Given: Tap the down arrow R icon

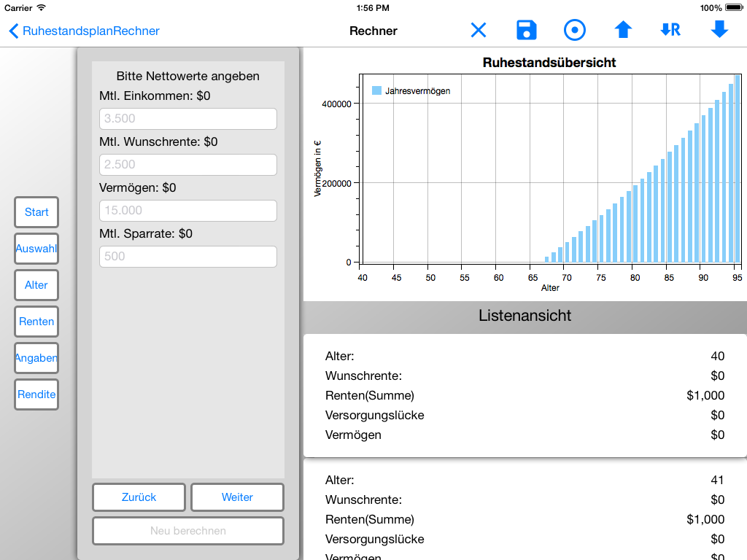Looking at the screenshot, I should pos(670,30).
